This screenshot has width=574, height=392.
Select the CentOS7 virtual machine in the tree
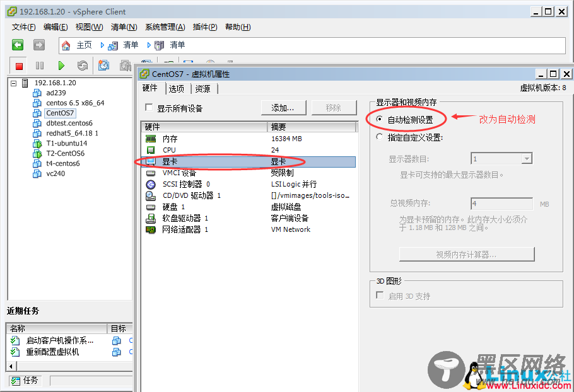60,113
